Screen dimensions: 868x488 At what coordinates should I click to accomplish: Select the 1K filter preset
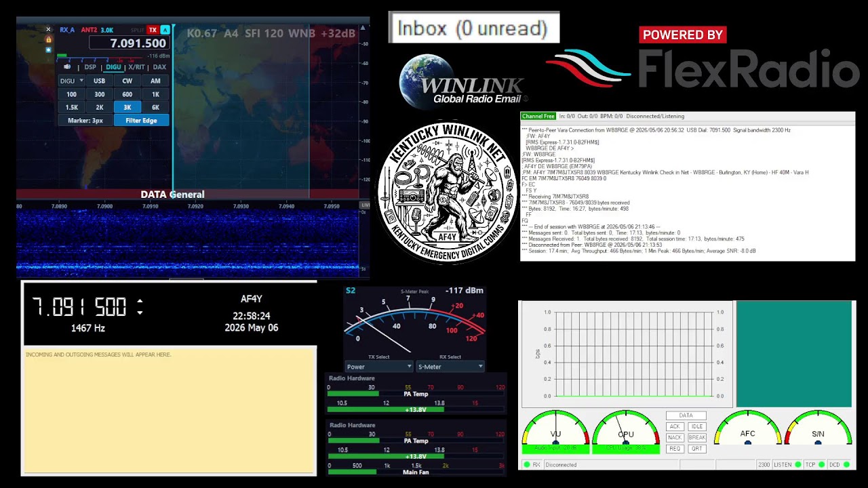155,94
